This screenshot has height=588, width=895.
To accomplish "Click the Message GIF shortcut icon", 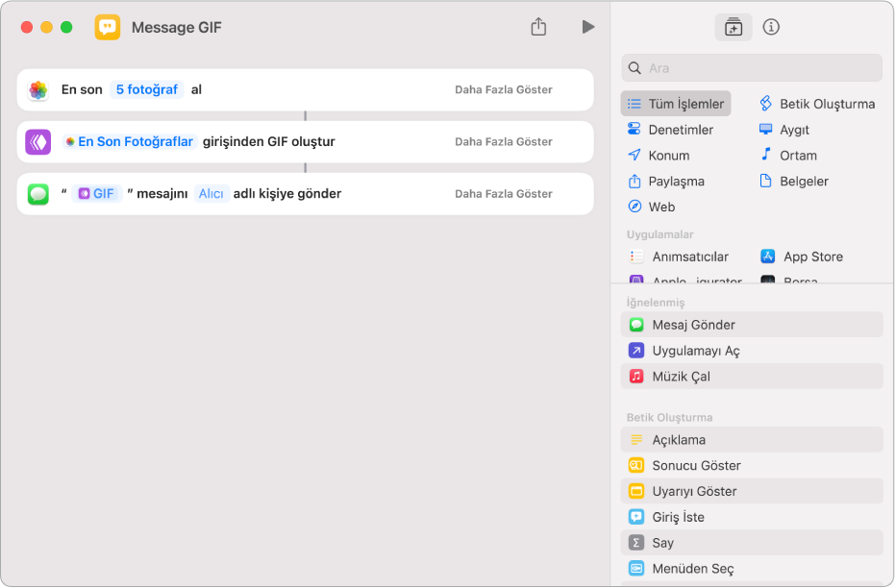I will click(x=108, y=27).
